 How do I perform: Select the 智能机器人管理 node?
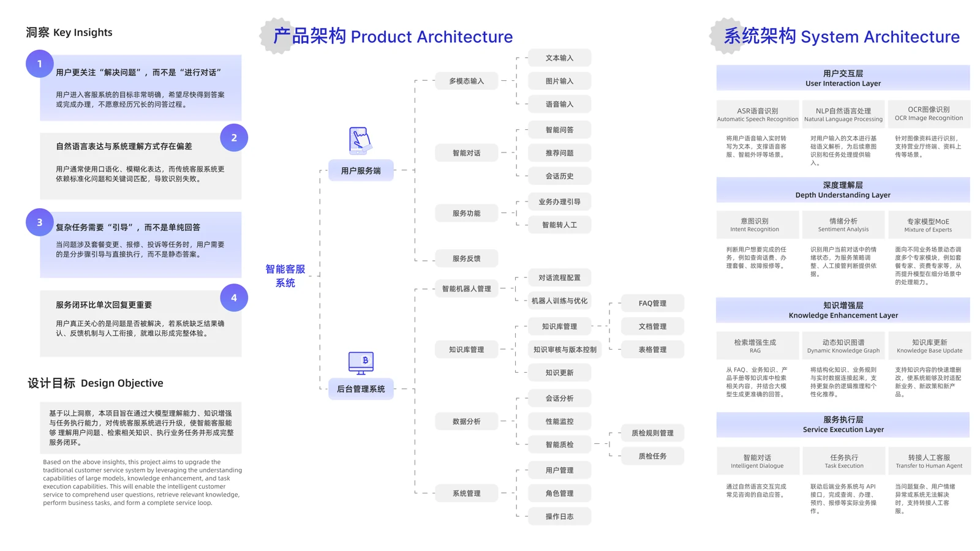tap(466, 288)
